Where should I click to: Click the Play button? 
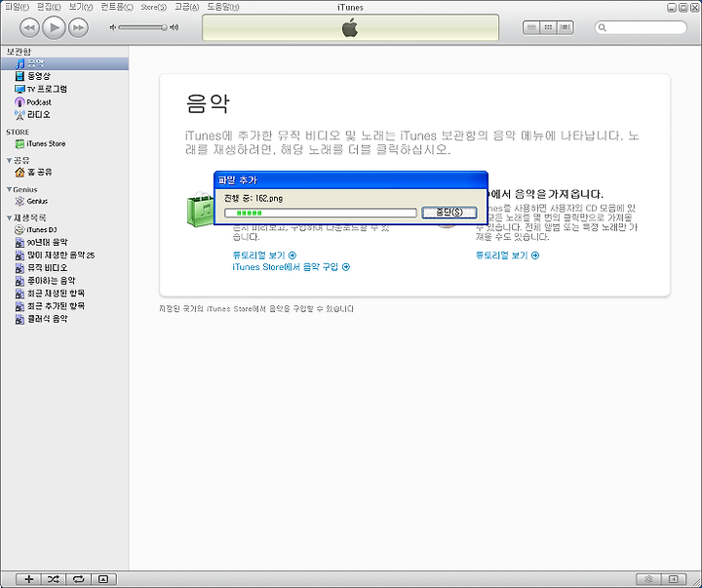tap(54, 27)
